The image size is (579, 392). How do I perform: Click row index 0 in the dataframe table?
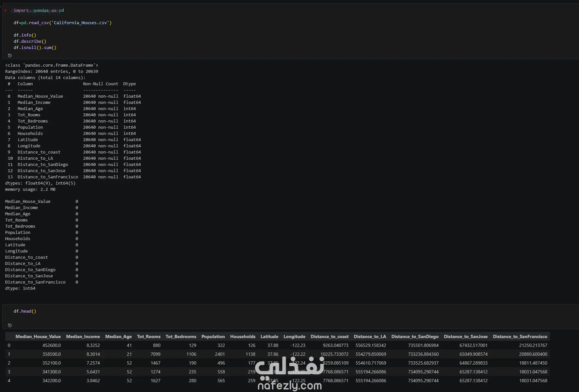pos(9,345)
